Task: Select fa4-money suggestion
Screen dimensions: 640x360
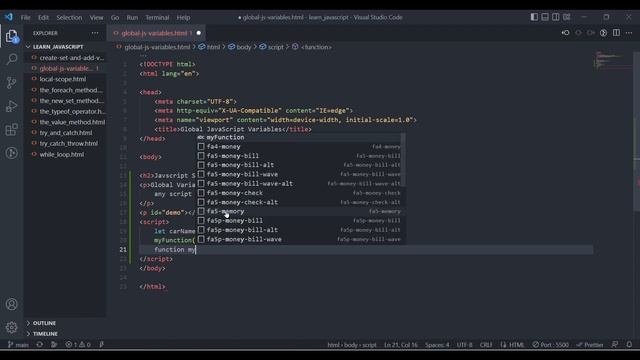Action: click(300, 147)
